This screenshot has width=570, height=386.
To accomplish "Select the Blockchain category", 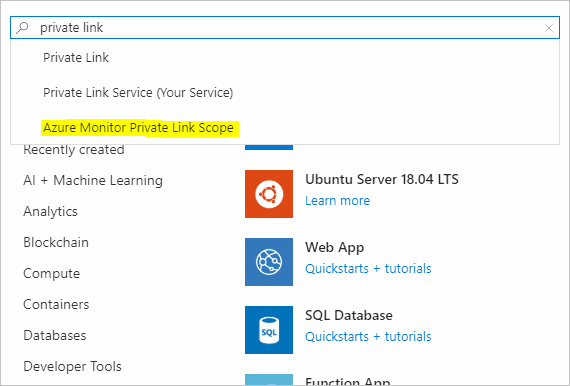I will 56,242.
